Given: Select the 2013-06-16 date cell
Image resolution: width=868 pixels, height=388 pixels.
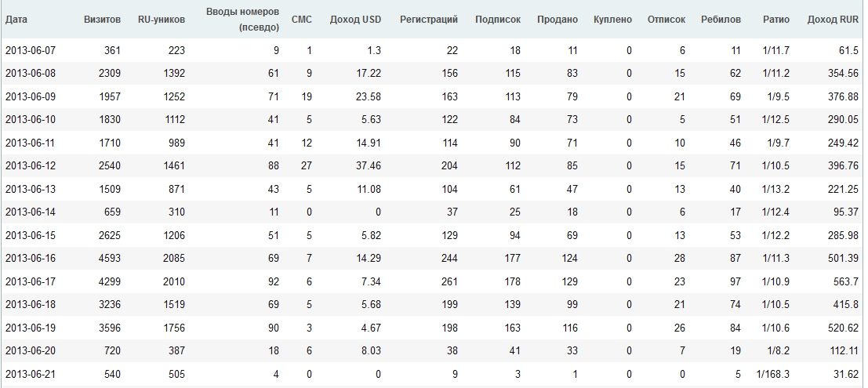Looking at the screenshot, I should point(31,259).
